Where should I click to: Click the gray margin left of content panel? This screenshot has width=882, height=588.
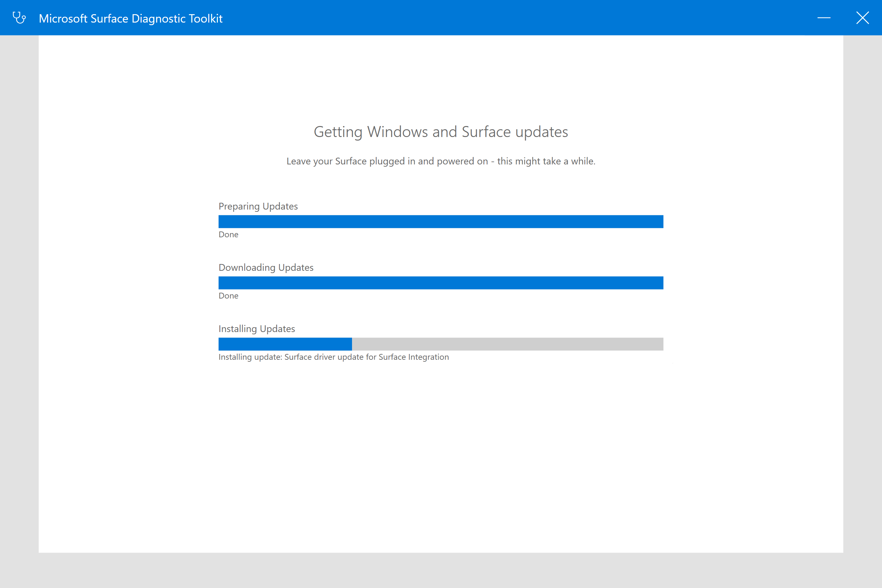(19, 292)
